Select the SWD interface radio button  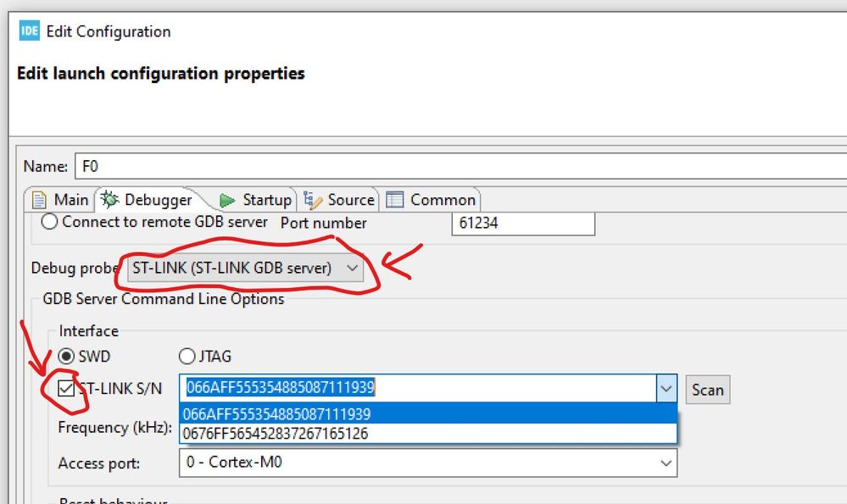click(x=66, y=356)
